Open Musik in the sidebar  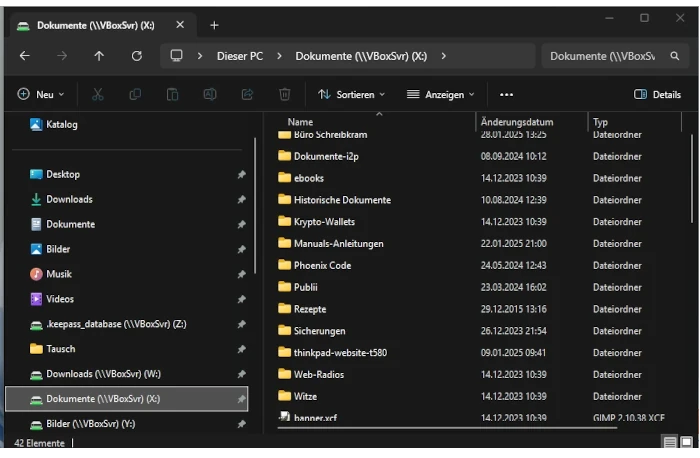(x=50, y=274)
